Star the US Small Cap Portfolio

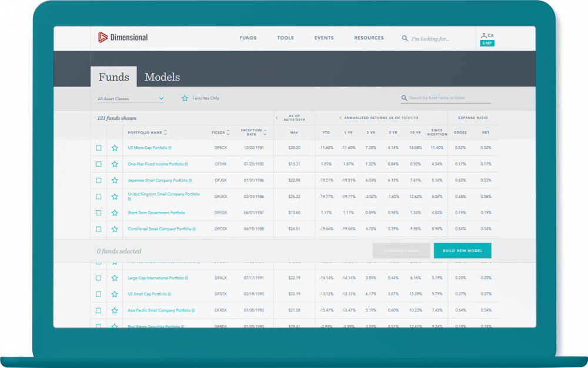tap(115, 294)
